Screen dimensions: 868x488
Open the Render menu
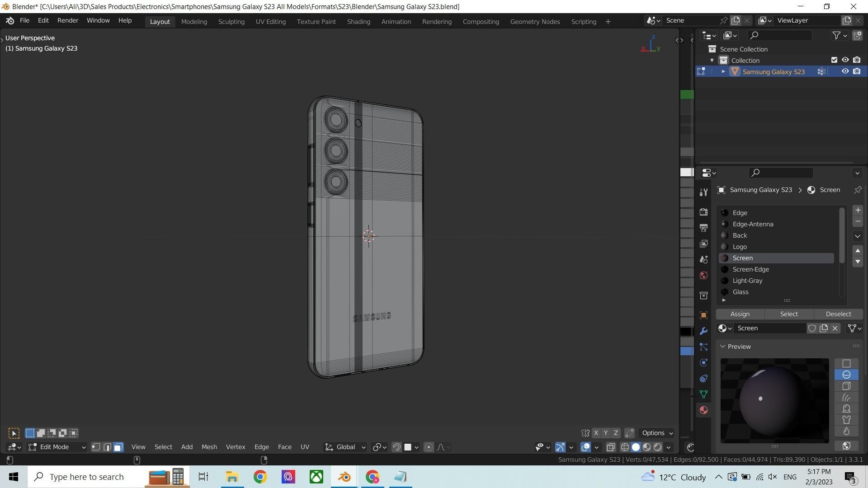click(67, 20)
